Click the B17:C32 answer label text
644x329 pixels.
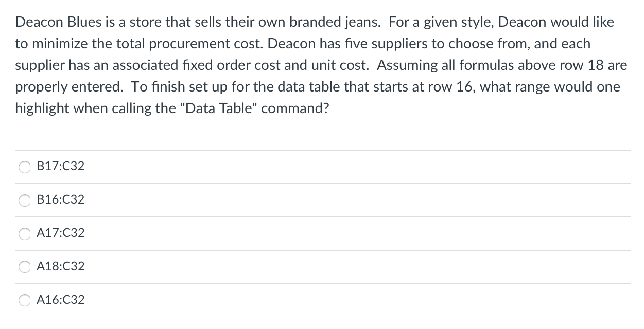(61, 167)
